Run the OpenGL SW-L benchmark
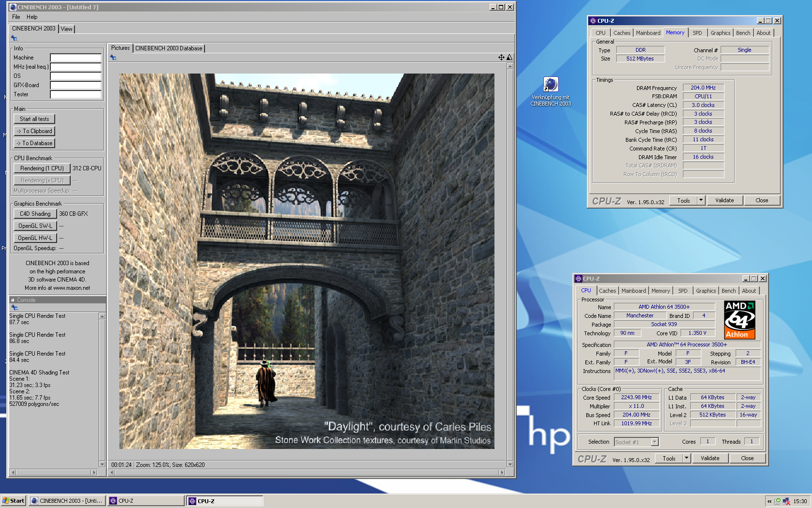Viewport: 812px width, 508px height. pos(35,226)
